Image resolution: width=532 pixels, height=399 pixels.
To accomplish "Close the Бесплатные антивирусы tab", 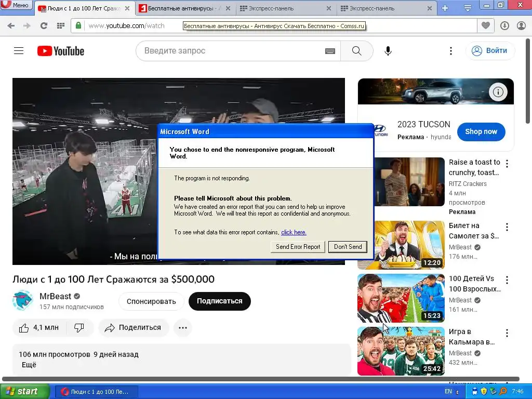I will pos(228,8).
